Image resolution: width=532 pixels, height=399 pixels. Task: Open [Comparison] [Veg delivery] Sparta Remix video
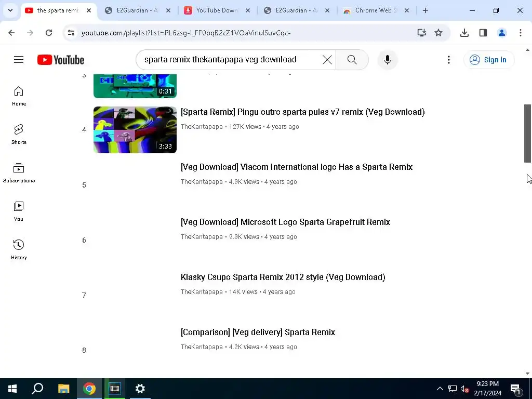pyautogui.click(x=258, y=332)
